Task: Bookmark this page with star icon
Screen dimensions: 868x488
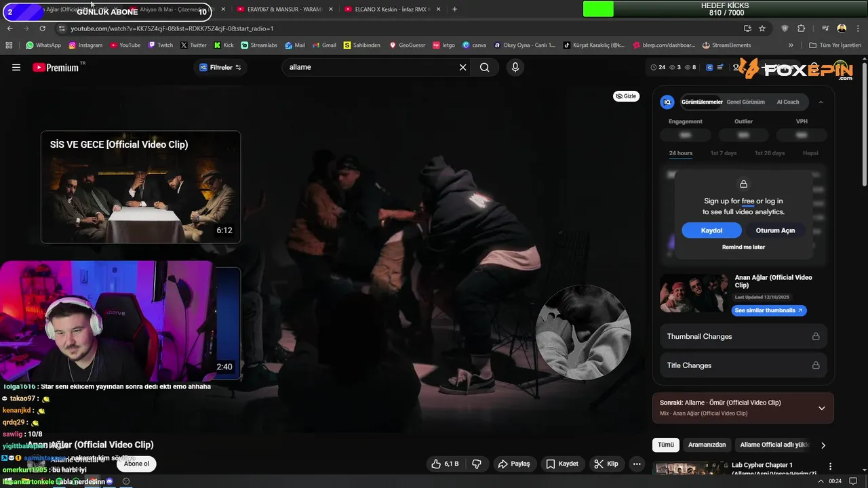Action: [762, 28]
